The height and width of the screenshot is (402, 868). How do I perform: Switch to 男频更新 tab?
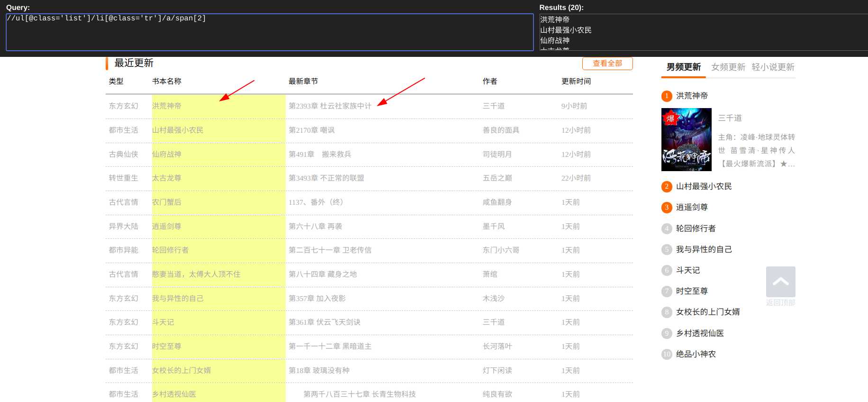point(683,67)
